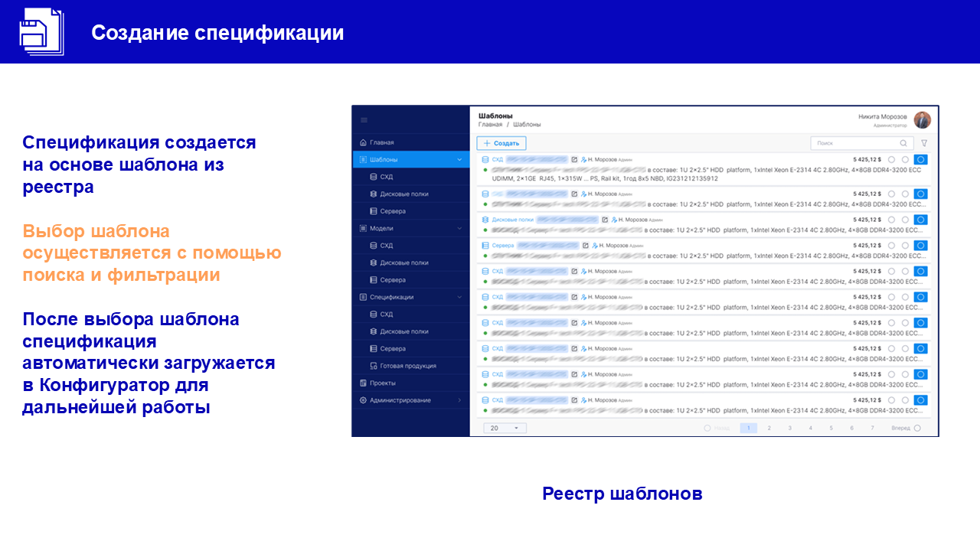Expand the Администрирование chevron
Screen dimensions: 980x551
(459, 400)
